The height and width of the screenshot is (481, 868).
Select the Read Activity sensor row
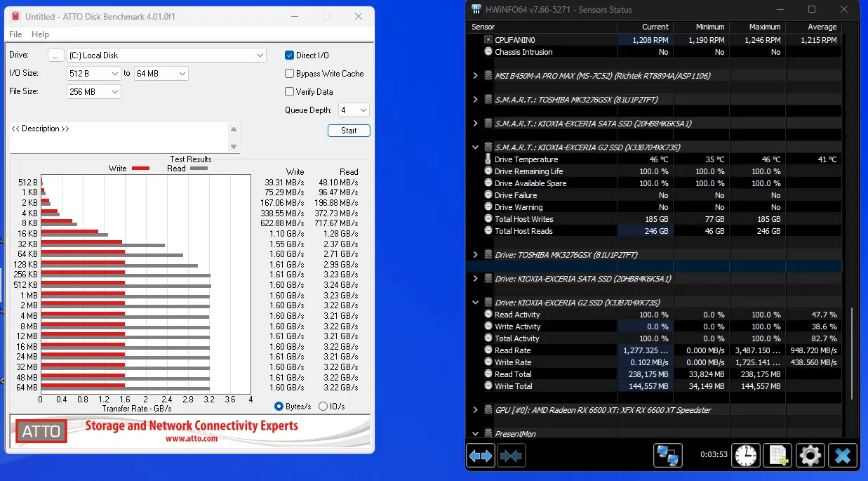(654, 315)
